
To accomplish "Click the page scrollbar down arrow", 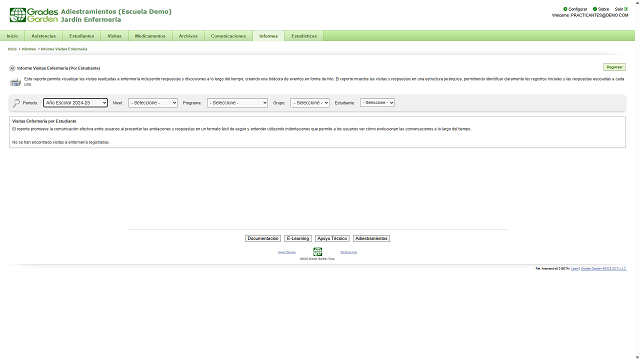I will [637, 357].
